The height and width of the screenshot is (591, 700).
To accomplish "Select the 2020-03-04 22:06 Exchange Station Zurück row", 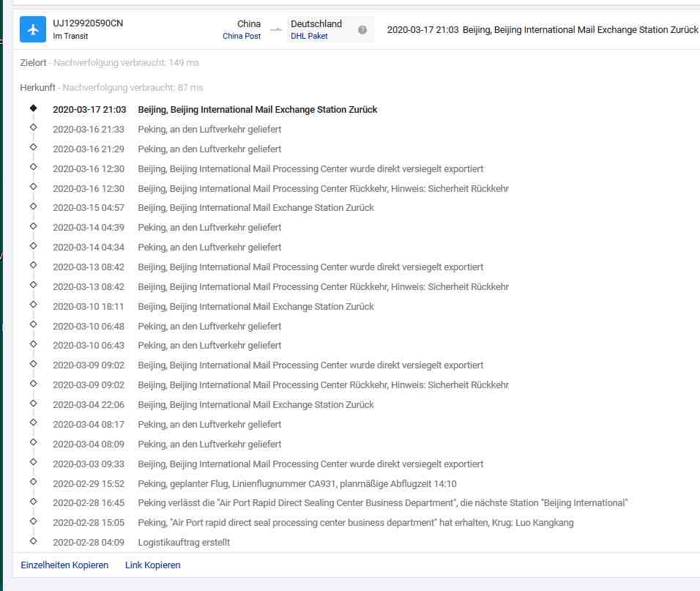I will pyautogui.click(x=213, y=405).
